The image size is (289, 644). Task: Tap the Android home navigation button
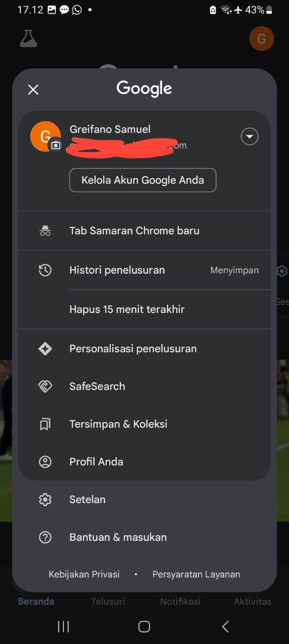(x=144, y=626)
